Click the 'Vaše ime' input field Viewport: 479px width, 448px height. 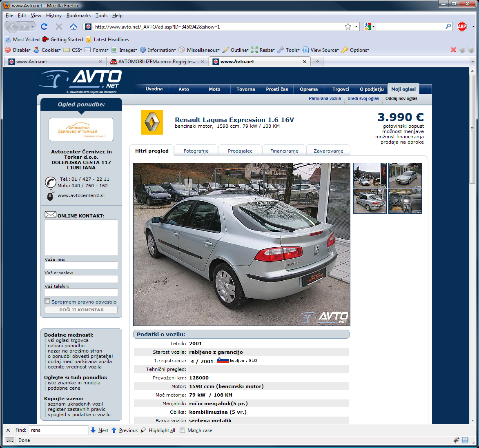click(81, 266)
